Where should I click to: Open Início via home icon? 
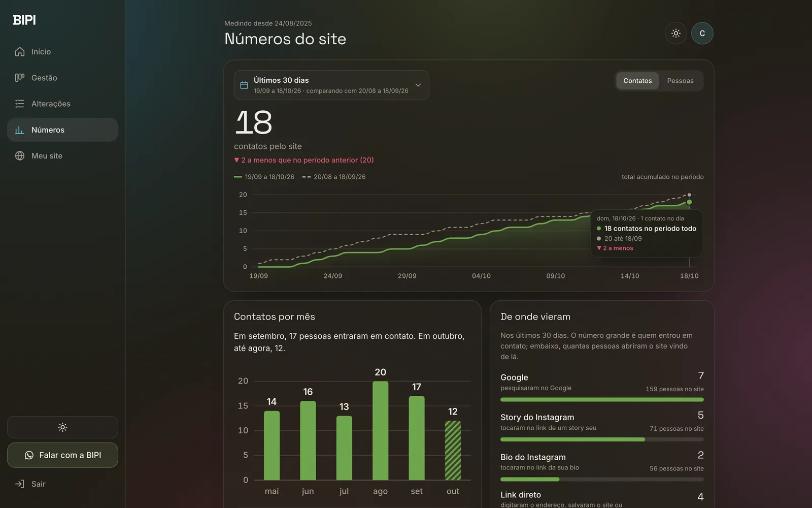click(20, 52)
